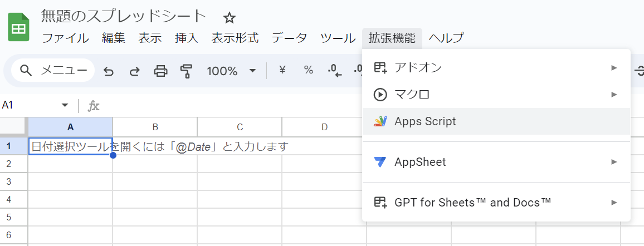
Task: Click the print icon
Action: 160,71
